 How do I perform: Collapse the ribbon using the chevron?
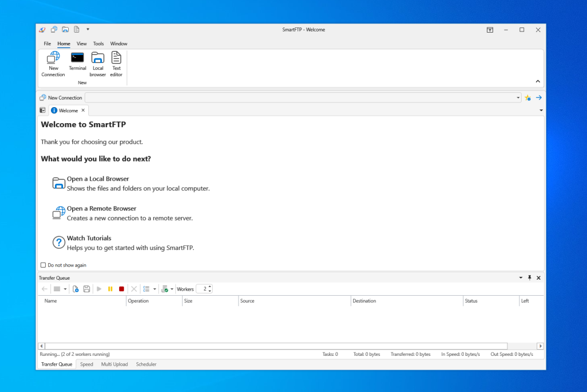(x=538, y=81)
